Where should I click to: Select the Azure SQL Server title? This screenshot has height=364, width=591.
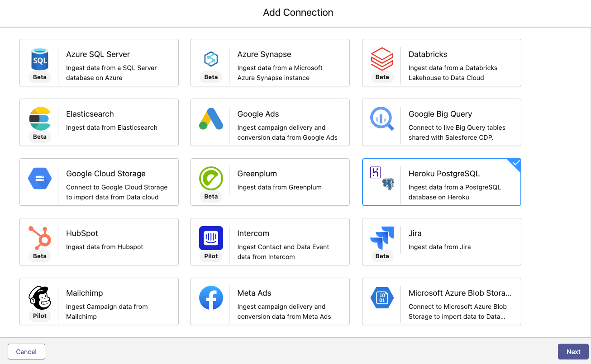tap(98, 54)
